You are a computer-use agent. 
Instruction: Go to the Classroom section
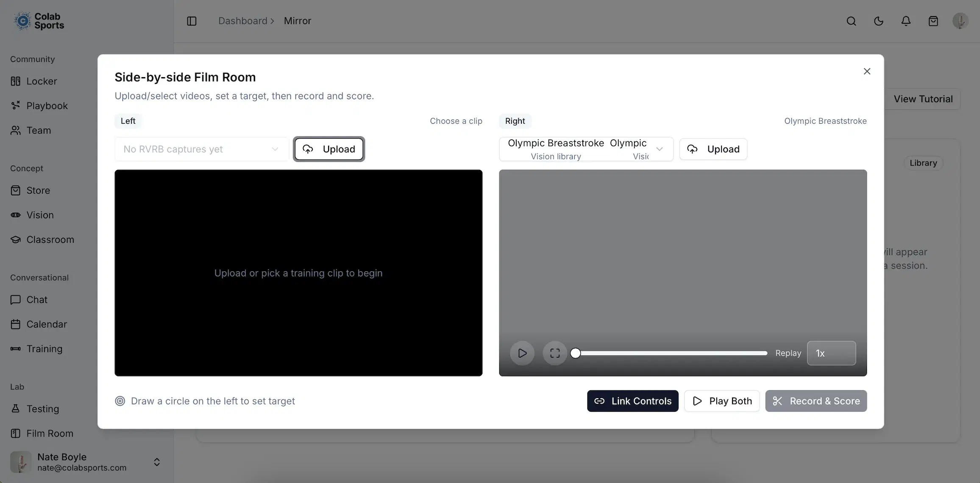coord(50,239)
